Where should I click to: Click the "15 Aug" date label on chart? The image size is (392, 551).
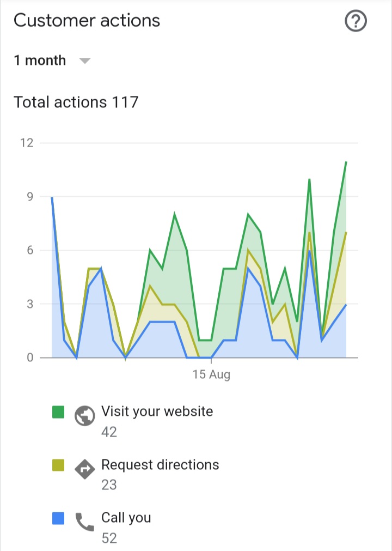pos(211,375)
